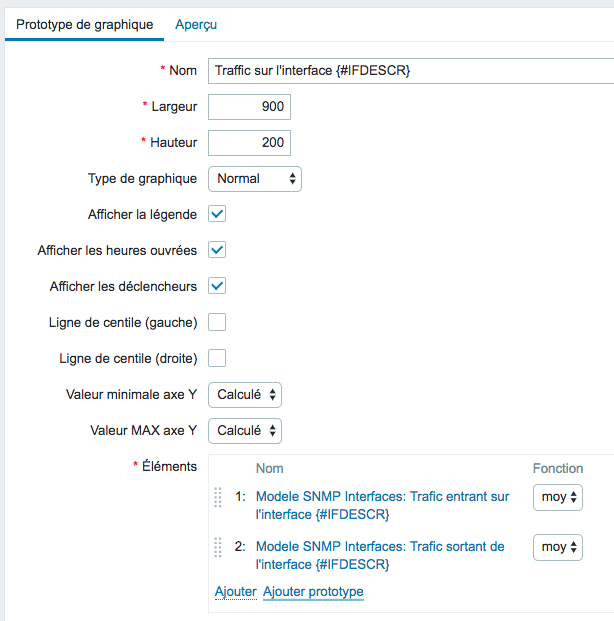
Task: Grab the drag handle of element 1
Action: point(218,497)
